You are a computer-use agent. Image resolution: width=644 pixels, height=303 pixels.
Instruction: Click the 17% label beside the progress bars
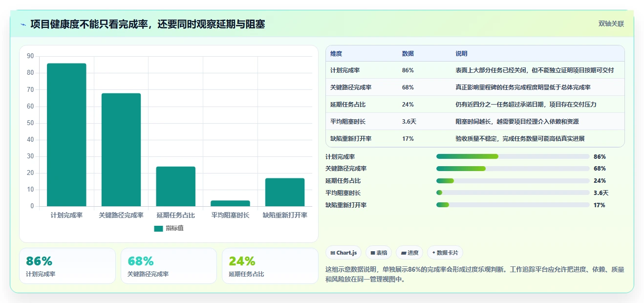pyautogui.click(x=600, y=205)
